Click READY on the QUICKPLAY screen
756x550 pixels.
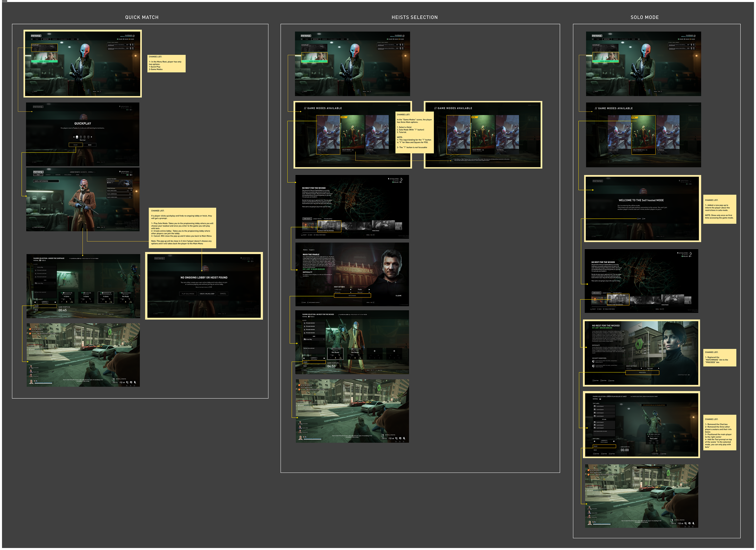pos(76,145)
